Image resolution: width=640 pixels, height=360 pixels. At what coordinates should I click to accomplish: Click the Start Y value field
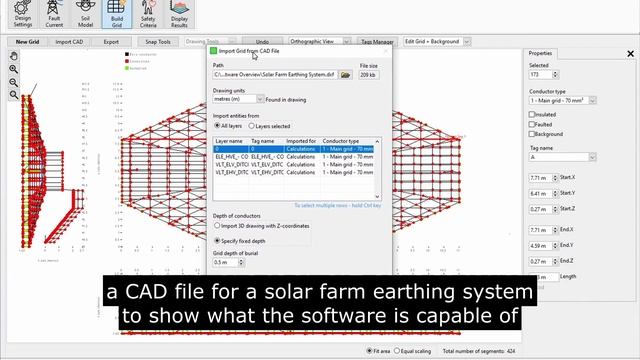tap(540, 193)
